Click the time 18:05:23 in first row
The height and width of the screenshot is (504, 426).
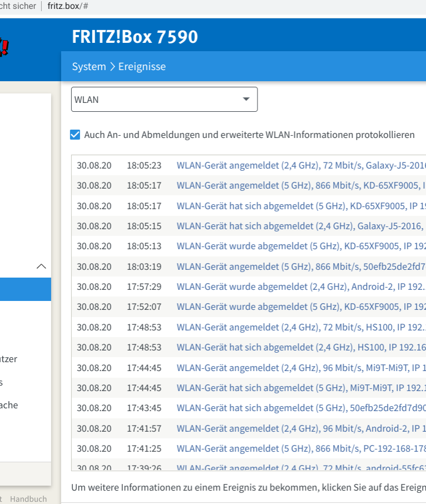point(144,165)
